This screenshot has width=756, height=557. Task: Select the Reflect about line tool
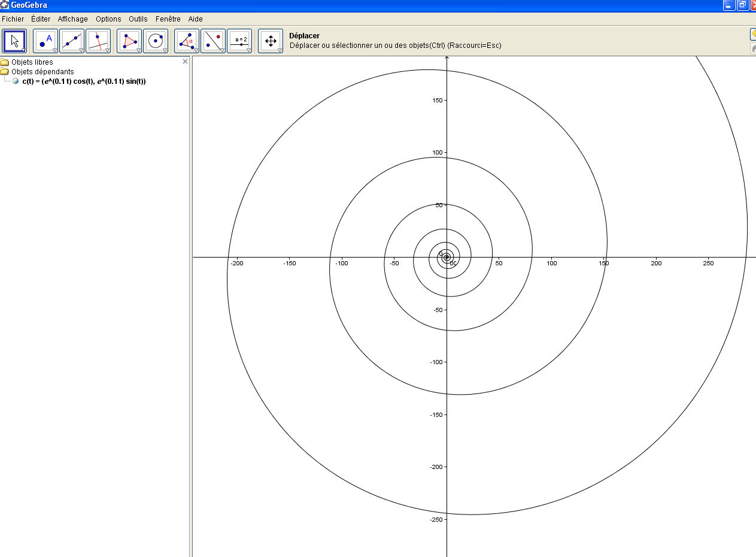pos(213,41)
